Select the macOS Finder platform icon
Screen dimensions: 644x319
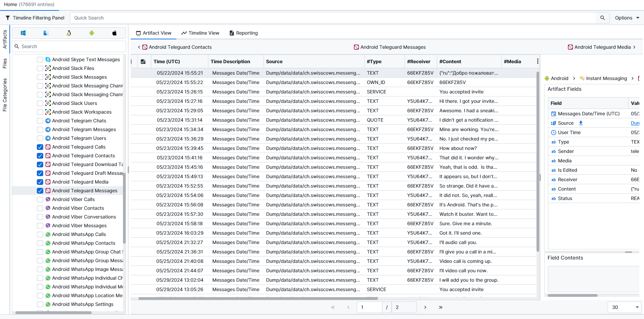pyautogui.click(x=46, y=33)
